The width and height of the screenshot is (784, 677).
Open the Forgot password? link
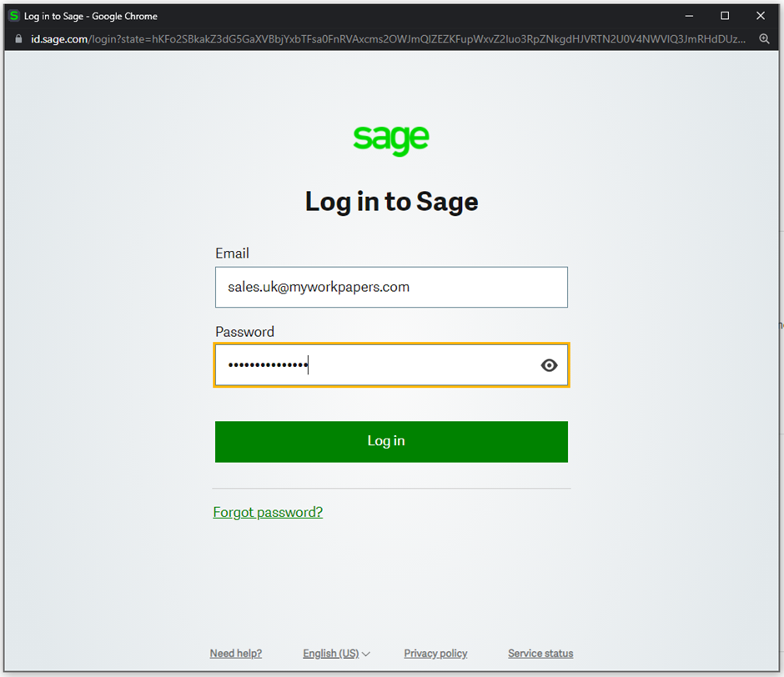[x=268, y=512]
